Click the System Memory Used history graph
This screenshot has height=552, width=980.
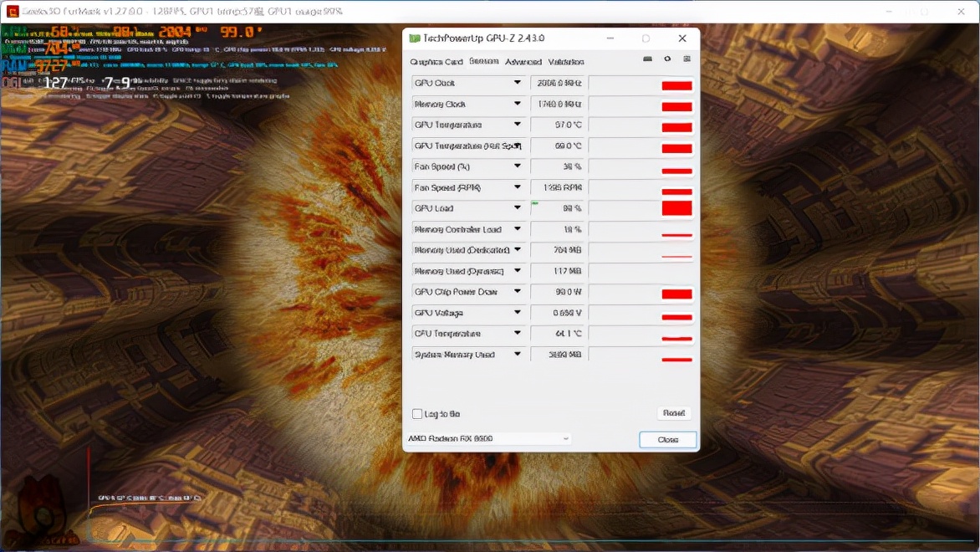coord(641,355)
